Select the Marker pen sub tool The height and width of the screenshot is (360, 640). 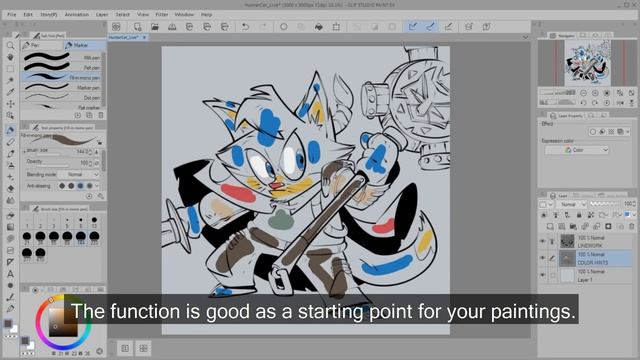click(62, 87)
